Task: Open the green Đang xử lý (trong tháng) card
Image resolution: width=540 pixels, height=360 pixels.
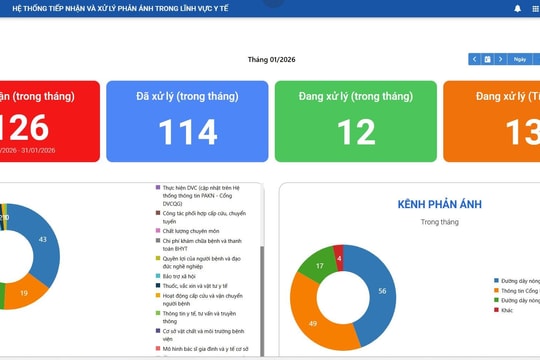Action: click(x=356, y=121)
